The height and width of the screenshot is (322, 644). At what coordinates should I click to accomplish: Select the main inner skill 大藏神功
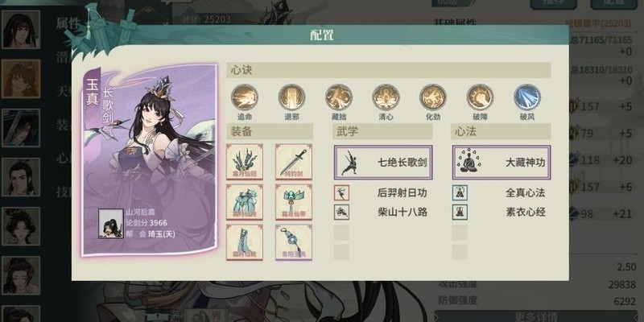pos(502,163)
